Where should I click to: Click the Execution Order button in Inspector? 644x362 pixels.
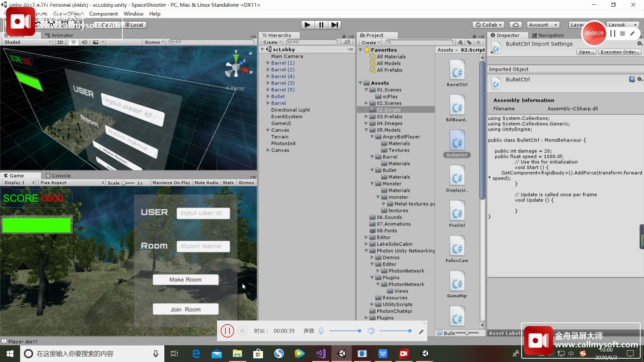pos(619,52)
